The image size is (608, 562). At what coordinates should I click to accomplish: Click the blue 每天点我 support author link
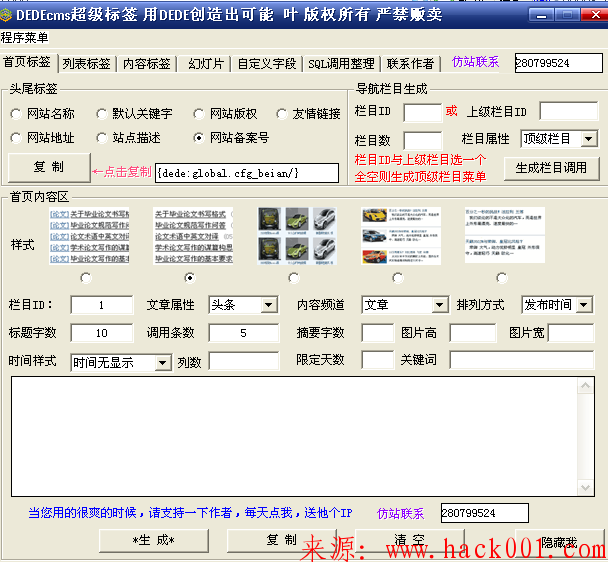tap(190, 513)
